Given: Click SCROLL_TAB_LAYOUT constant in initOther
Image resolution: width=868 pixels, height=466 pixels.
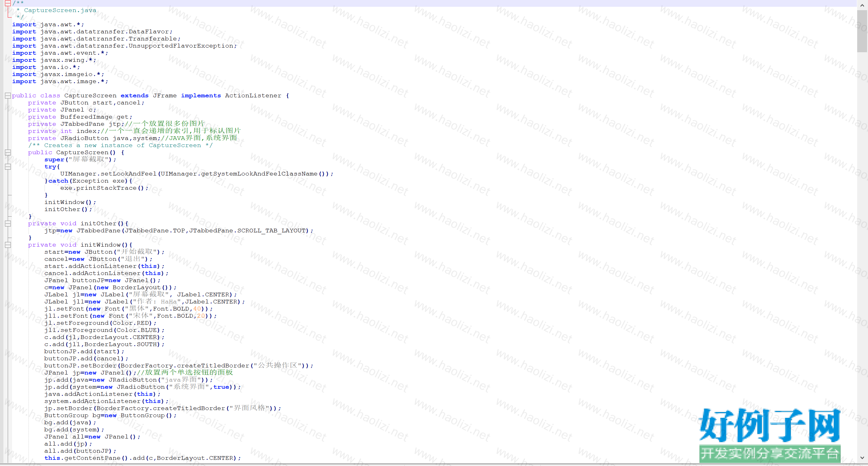Looking at the screenshot, I should coord(271,231).
